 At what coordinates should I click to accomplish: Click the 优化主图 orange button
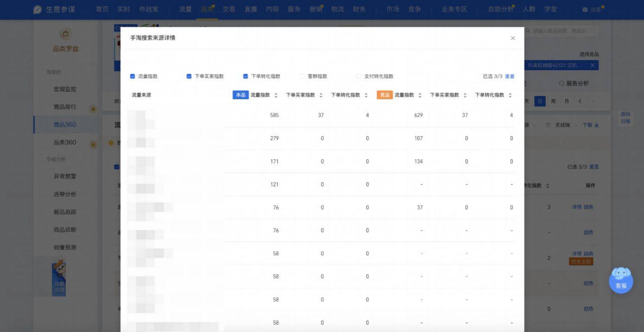(581, 261)
